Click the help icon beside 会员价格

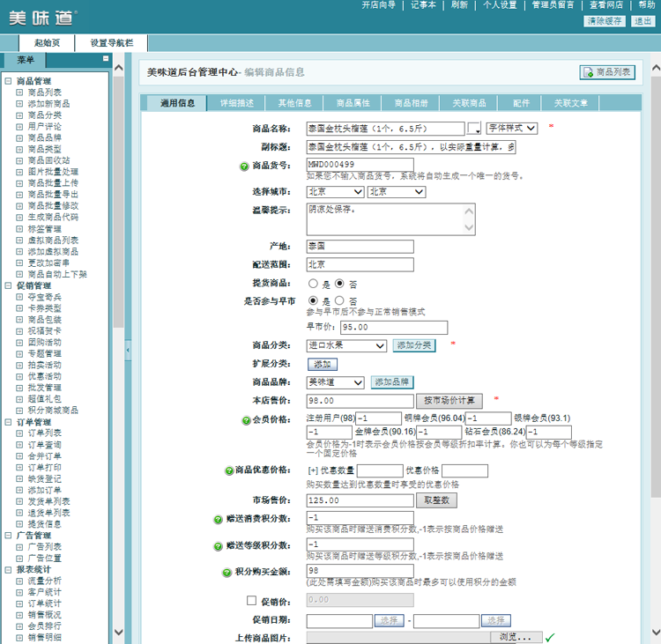(x=246, y=420)
